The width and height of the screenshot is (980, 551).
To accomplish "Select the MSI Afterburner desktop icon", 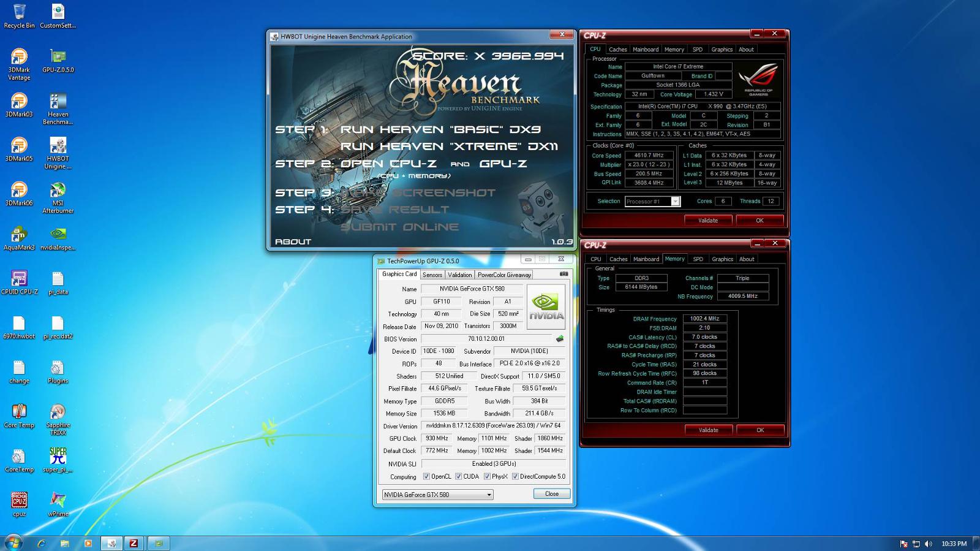I will (x=58, y=198).
